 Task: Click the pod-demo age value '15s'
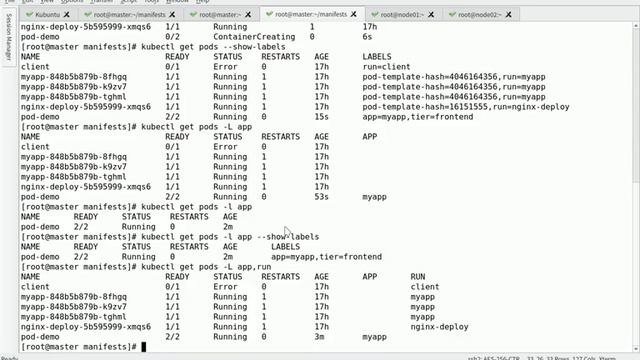pyautogui.click(x=322, y=117)
